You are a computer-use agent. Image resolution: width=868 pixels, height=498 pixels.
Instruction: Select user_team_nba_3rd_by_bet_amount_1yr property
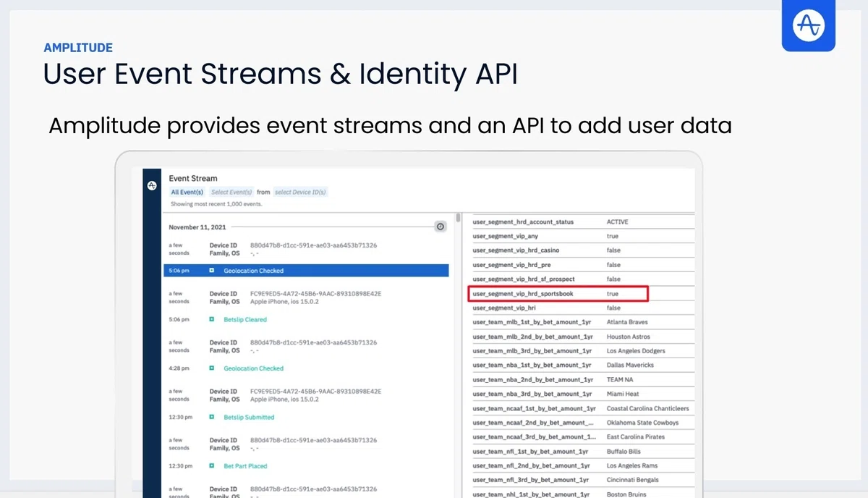532,394
